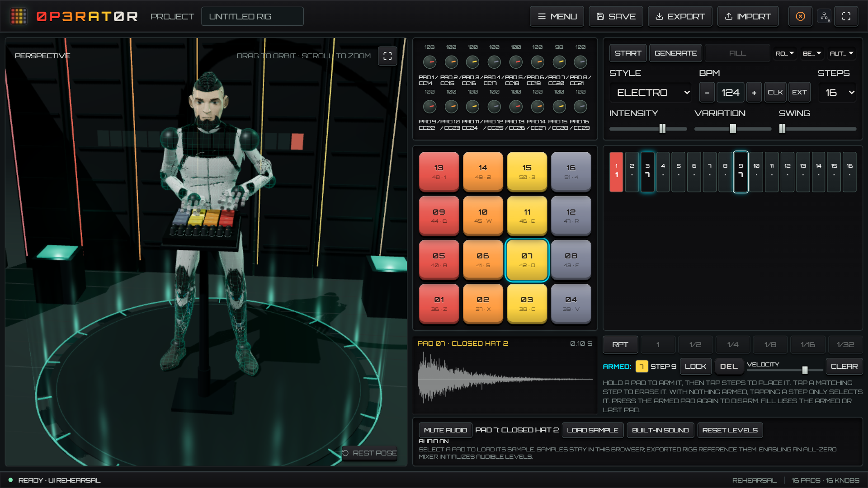The image size is (868, 488).
Task: Toggle sequencer step 1
Action: [616, 172]
